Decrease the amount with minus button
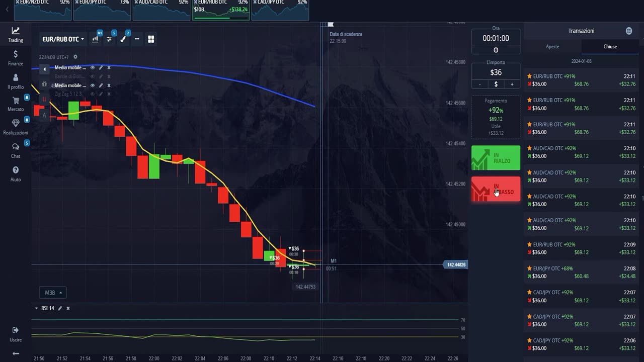The height and width of the screenshot is (362, 644). [480, 84]
